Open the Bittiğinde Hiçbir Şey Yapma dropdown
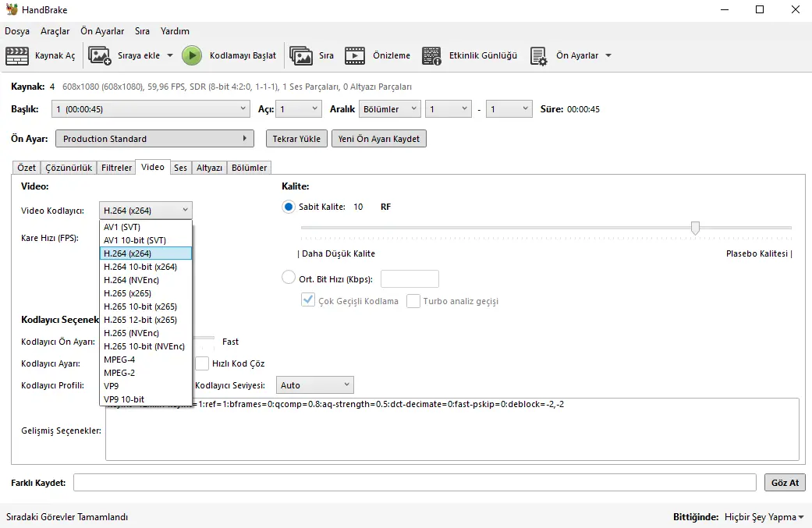This screenshot has height=528, width=812. click(764, 516)
